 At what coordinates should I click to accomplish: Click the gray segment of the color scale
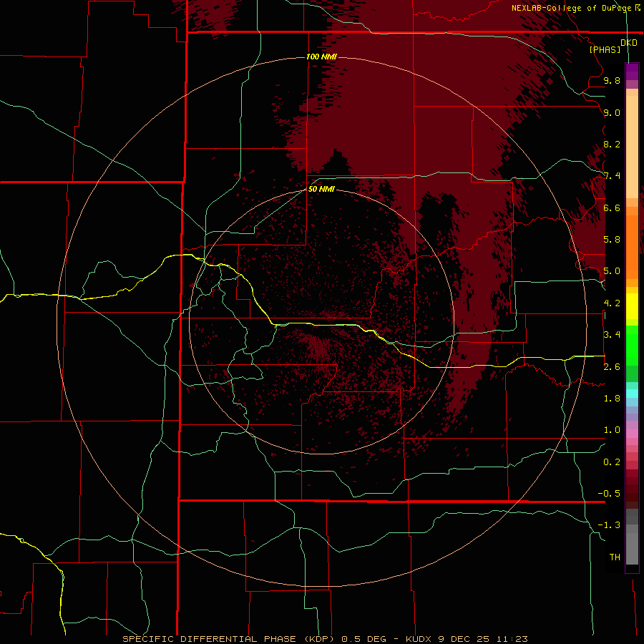coord(632,545)
